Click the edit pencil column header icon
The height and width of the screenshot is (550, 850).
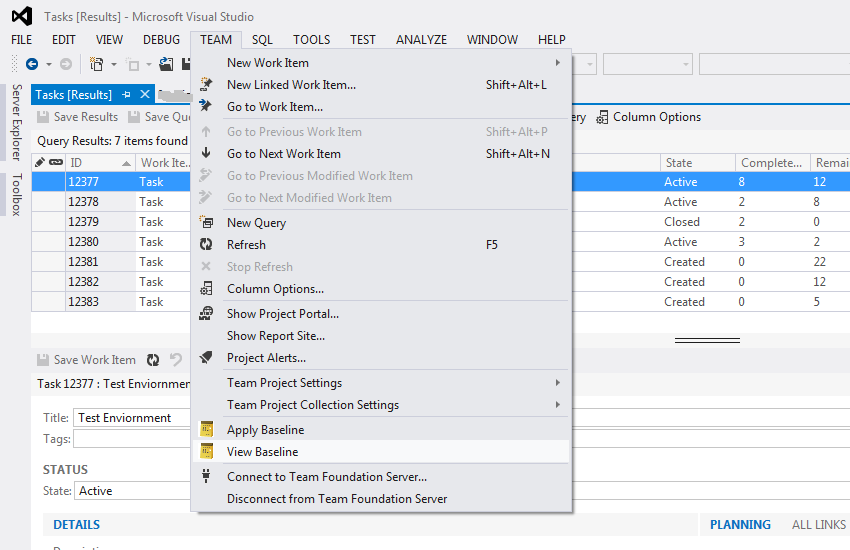coord(40,162)
